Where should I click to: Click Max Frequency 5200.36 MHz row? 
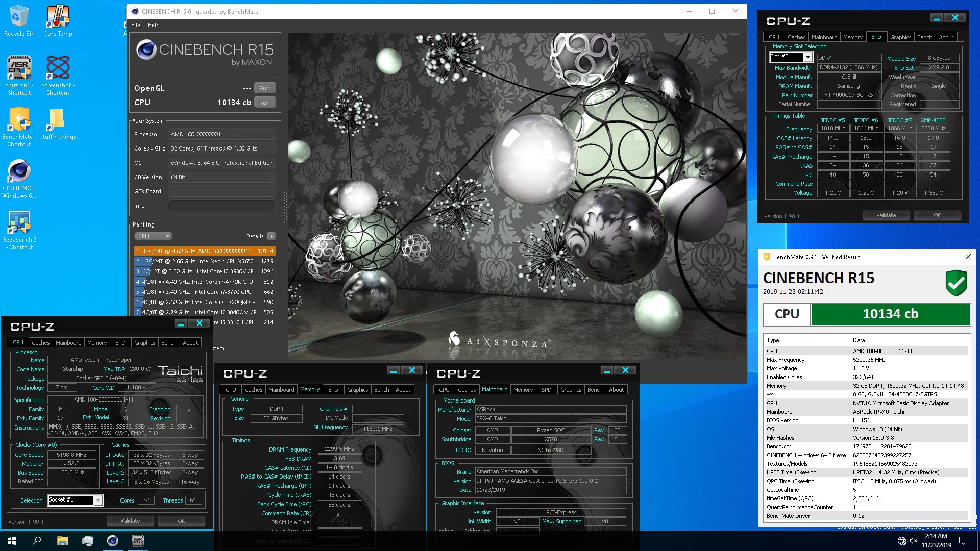[866, 360]
